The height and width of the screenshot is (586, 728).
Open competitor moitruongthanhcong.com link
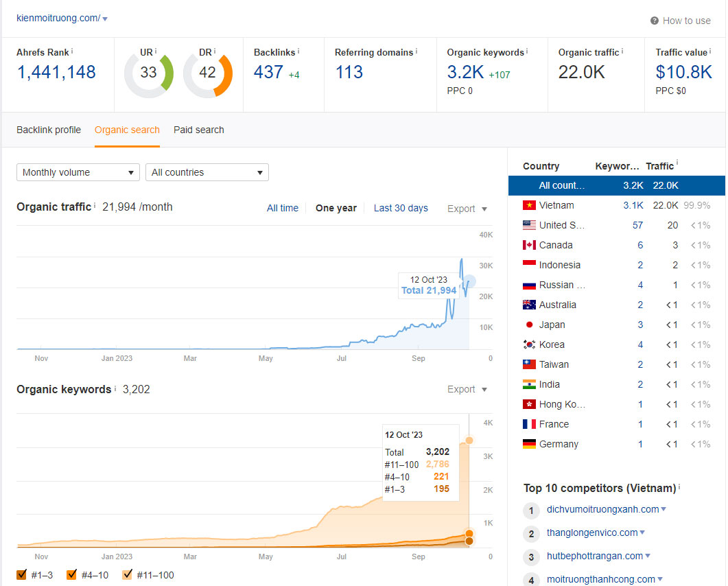[x=601, y=579]
